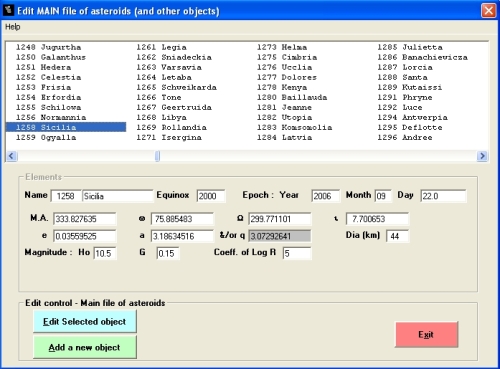Select 1253 Frisia in list
This screenshot has height=369, width=500.
coord(44,87)
